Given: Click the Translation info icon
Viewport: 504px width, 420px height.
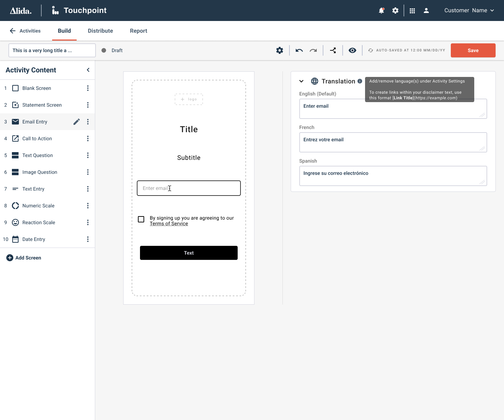Looking at the screenshot, I should (x=359, y=81).
